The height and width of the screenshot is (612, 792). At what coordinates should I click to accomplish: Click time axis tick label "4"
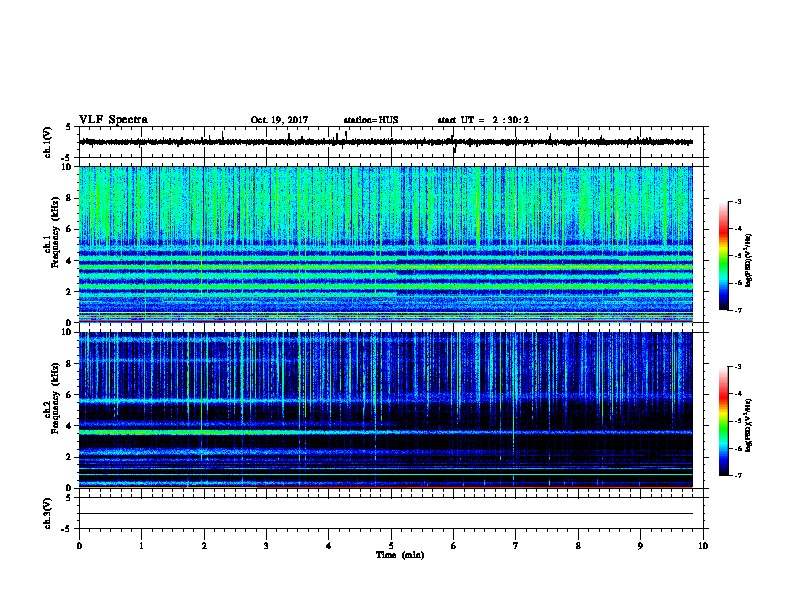pos(329,545)
